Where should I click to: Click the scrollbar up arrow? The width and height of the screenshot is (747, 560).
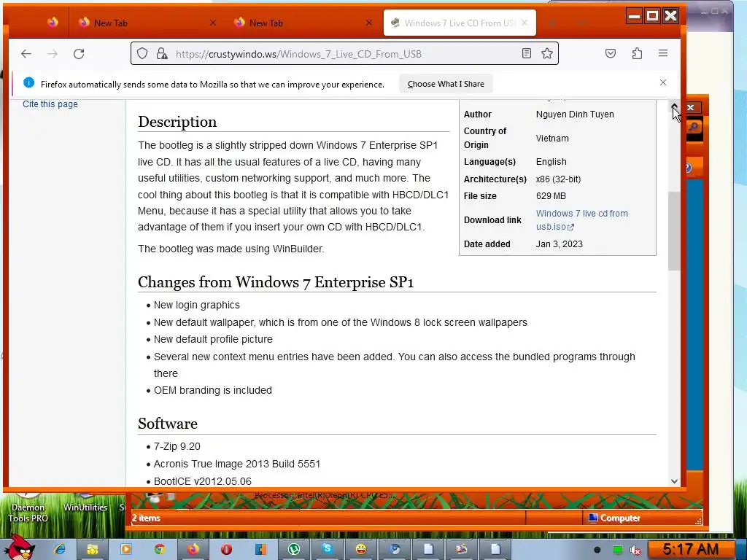[x=674, y=106]
